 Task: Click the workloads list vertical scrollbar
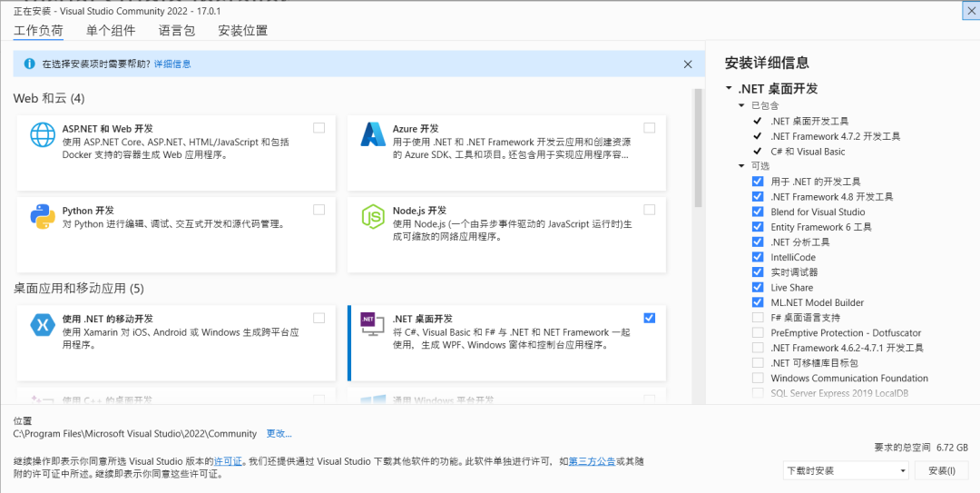point(698,147)
